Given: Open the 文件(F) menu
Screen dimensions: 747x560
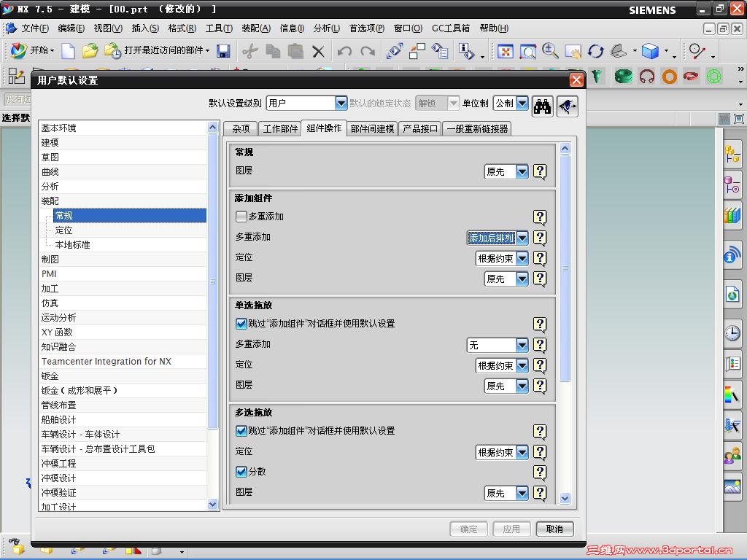Looking at the screenshot, I should click(35, 28).
